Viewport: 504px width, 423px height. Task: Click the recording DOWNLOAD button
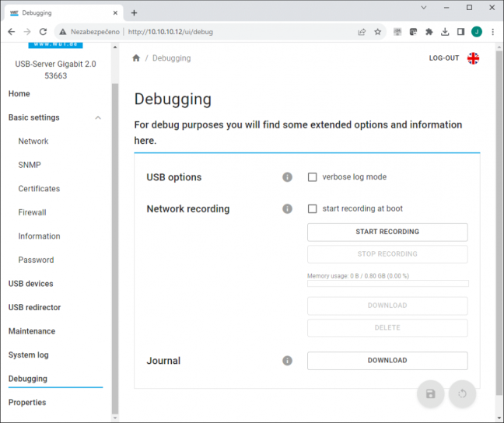(387, 306)
